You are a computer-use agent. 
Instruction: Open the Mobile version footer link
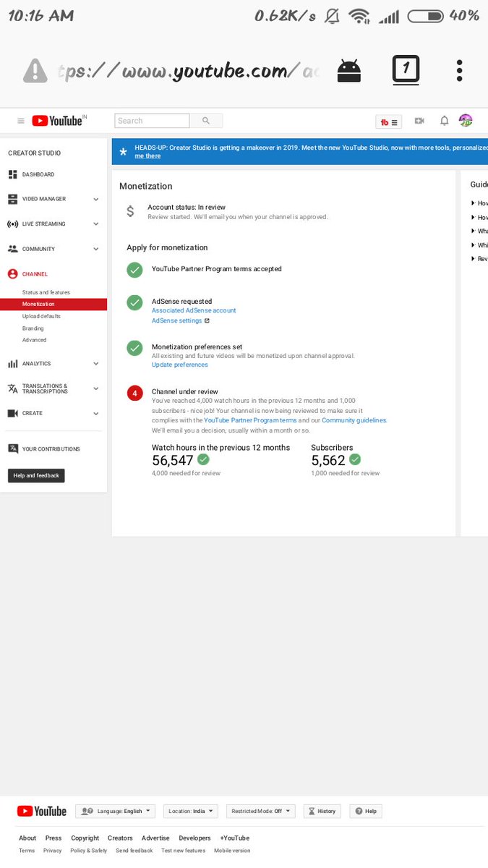[232, 851]
